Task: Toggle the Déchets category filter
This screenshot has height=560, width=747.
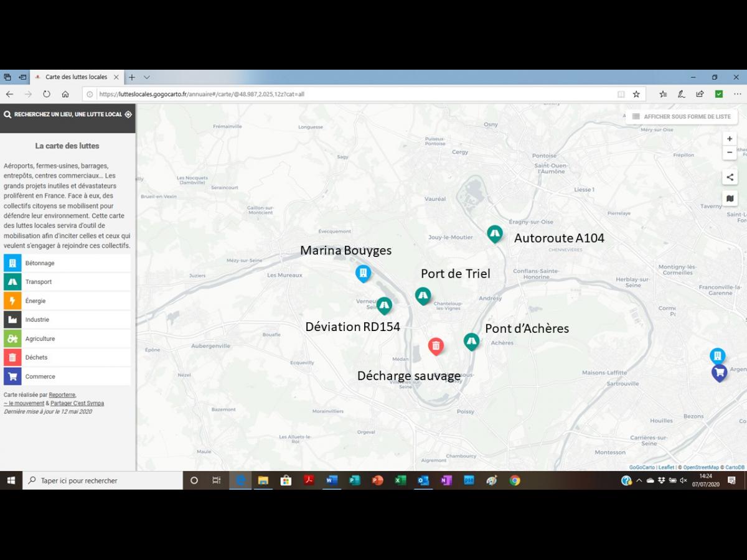Action: click(67, 358)
